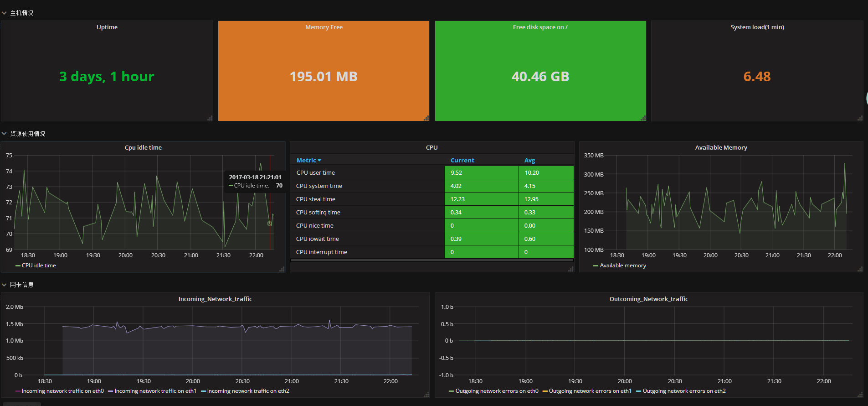
Task: Click orange color line for eth1 outgoing errors
Action: (545, 391)
